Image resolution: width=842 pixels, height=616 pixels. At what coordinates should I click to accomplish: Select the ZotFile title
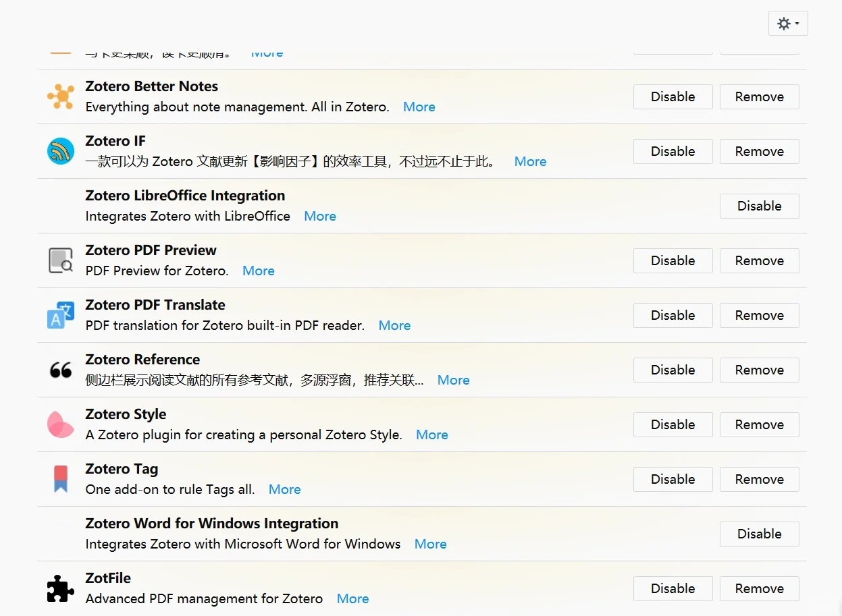108,578
